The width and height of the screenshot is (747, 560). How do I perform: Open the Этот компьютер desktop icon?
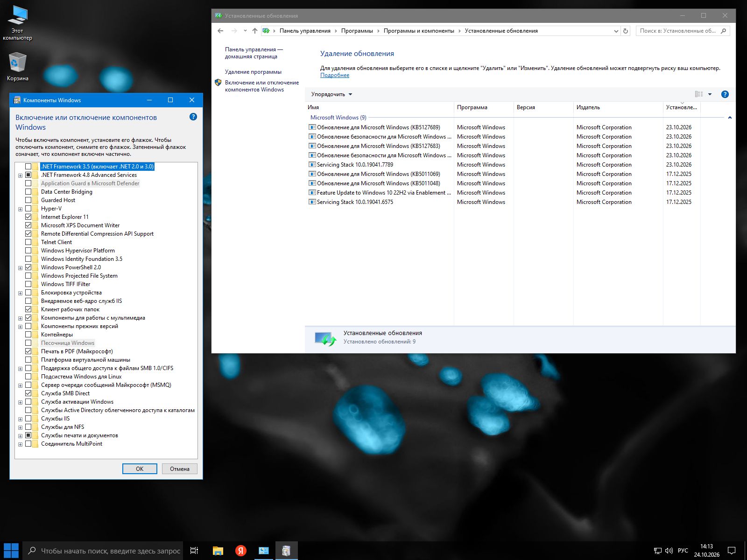click(x=18, y=23)
